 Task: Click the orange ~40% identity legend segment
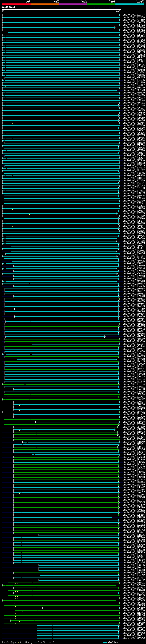45,4
